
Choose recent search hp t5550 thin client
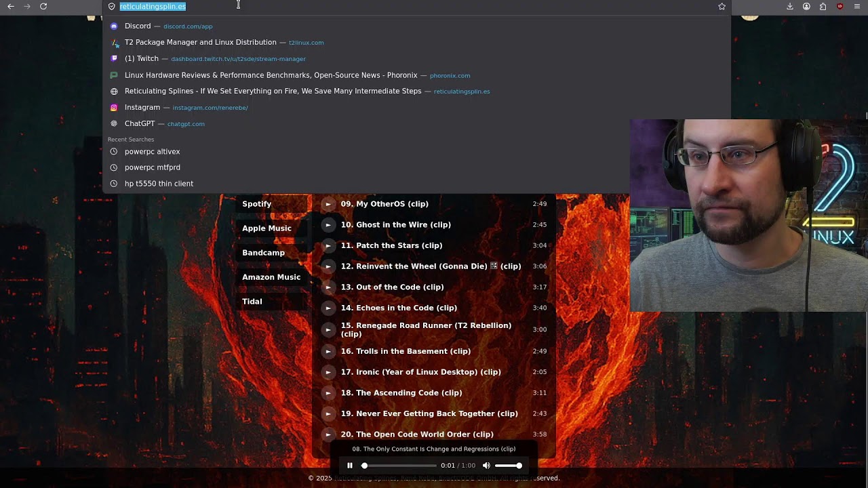click(416, 184)
